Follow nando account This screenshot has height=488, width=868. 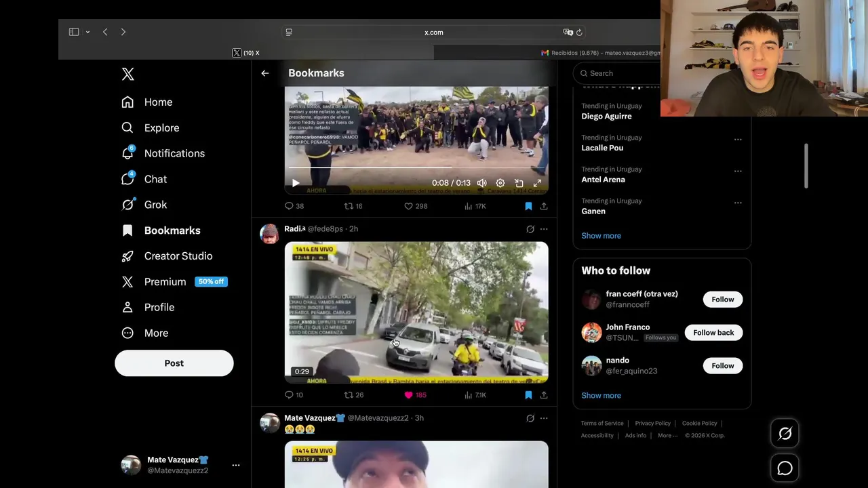click(x=723, y=366)
